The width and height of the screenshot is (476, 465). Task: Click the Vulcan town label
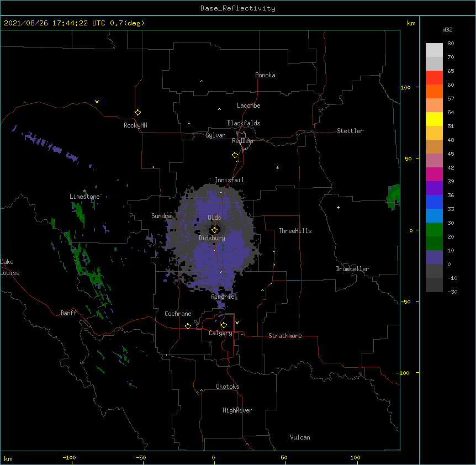300,437
